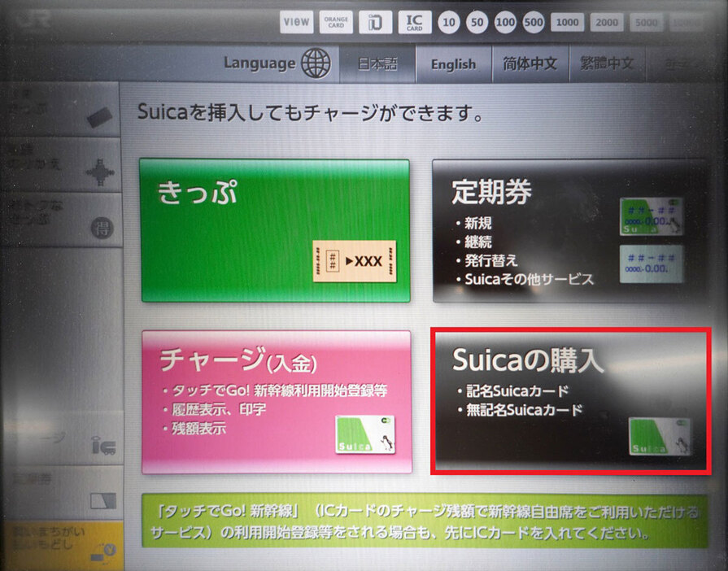The height and width of the screenshot is (571, 728).
Task: Click the Suicaその他サービス line
Action: [x=525, y=280]
